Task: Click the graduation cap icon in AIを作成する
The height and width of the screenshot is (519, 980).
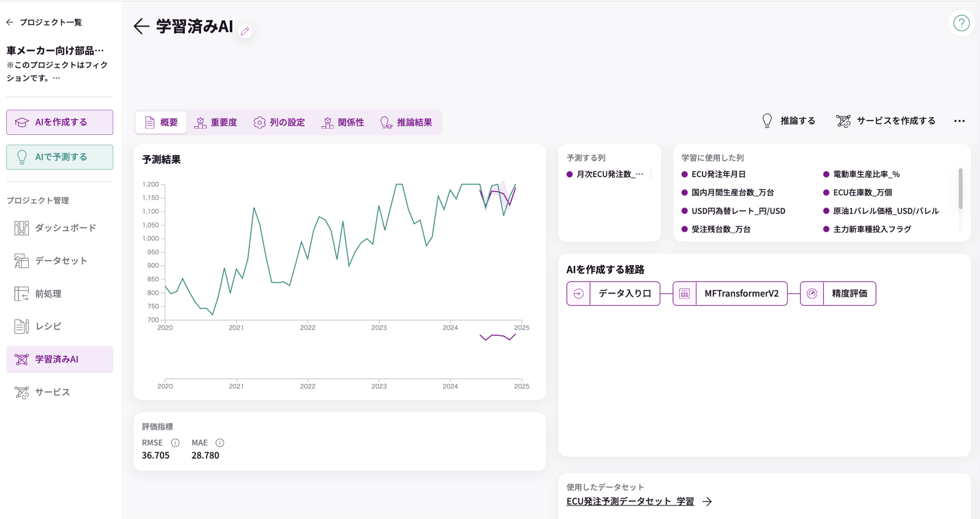Action: 22,123
